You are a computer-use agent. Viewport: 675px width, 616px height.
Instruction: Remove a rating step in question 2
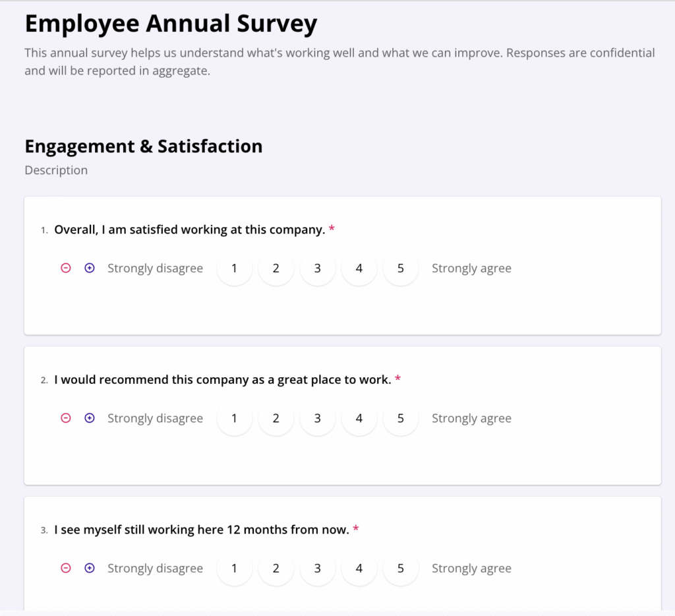click(66, 418)
